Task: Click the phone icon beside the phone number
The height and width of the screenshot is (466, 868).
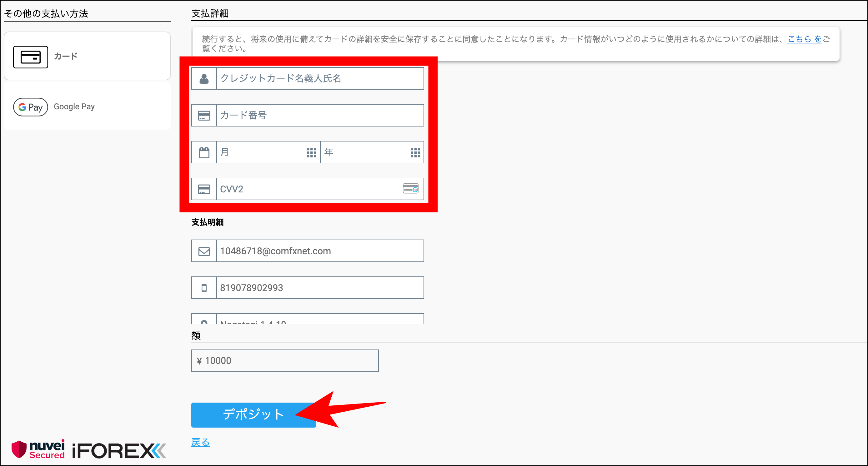Action: (204, 288)
